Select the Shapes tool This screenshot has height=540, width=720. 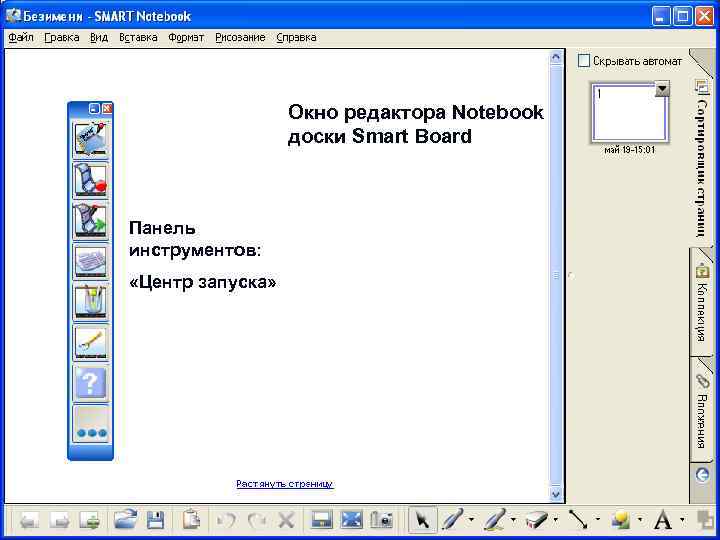[x=621, y=520]
